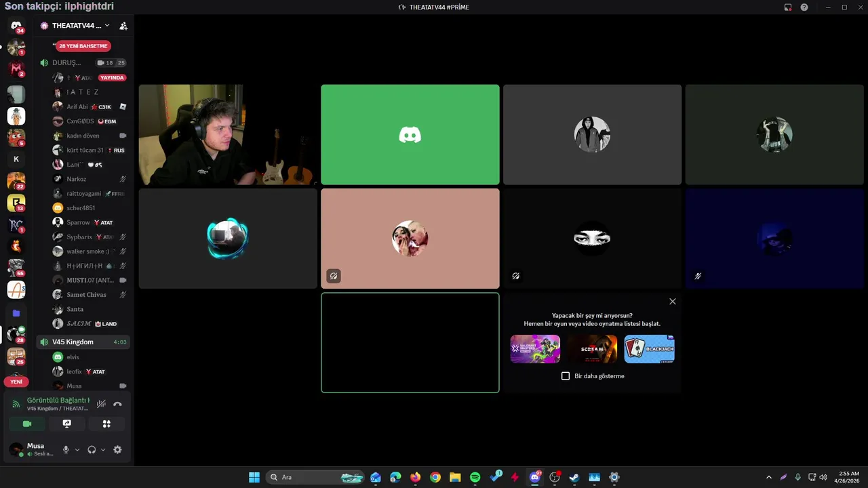Open microphone input options chevron
This screenshot has height=488, width=868.
[x=77, y=449]
